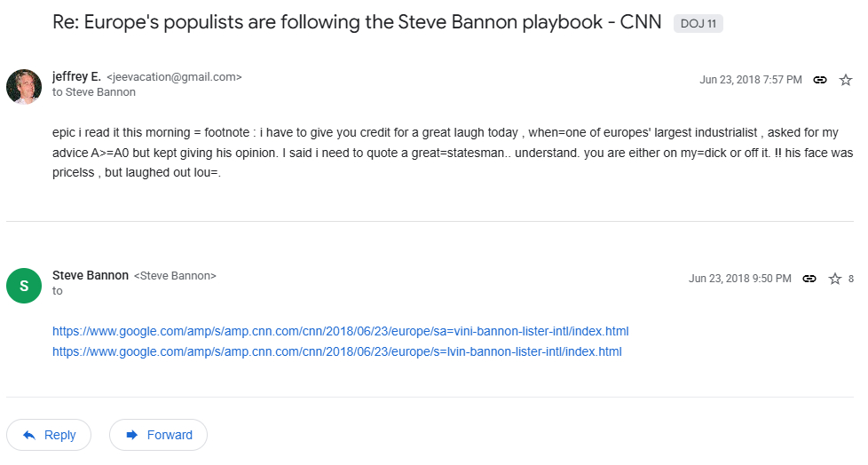Click the 7:57 PM timestamp
The width and height of the screenshot is (868, 465).
click(750, 80)
